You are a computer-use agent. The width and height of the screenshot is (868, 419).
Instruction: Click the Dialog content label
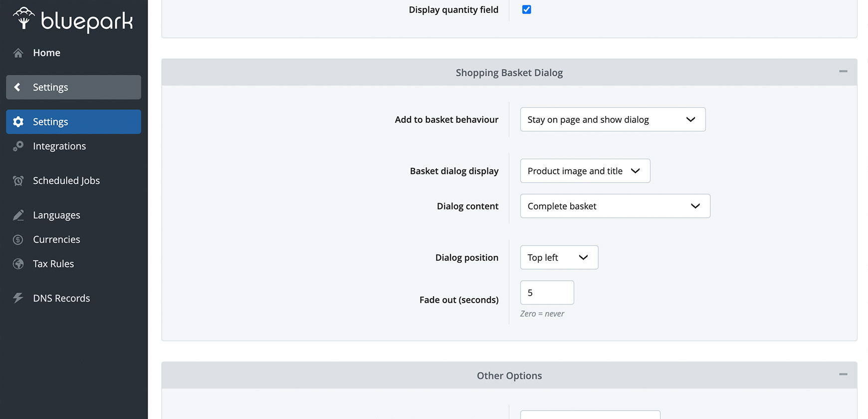pyautogui.click(x=467, y=206)
